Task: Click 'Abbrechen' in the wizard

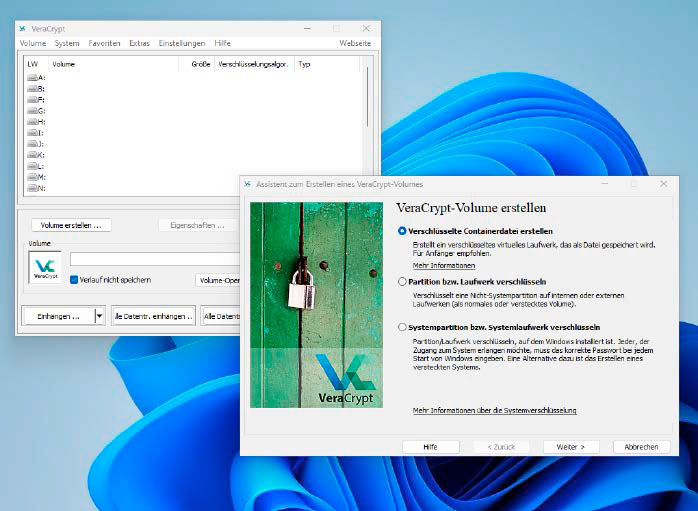Action: tap(641, 447)
